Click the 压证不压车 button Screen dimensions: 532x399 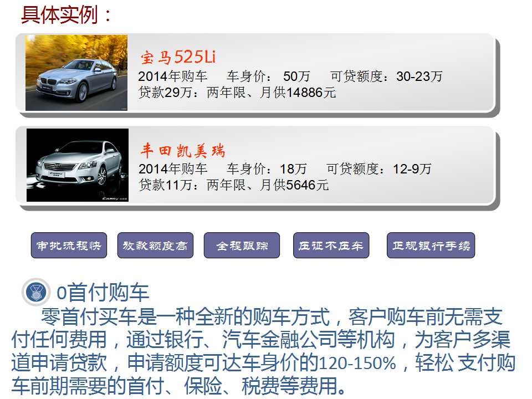pyautogui.click(x=331, y=245)
